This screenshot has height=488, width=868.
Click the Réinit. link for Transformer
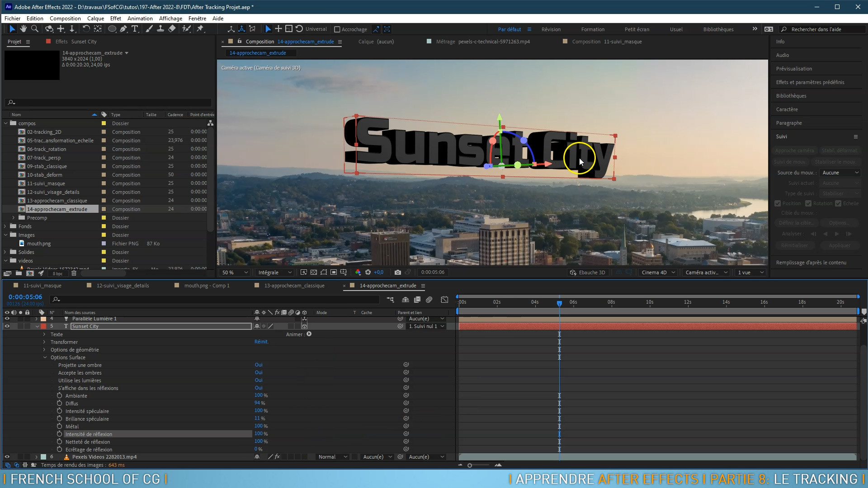point(261,342)
